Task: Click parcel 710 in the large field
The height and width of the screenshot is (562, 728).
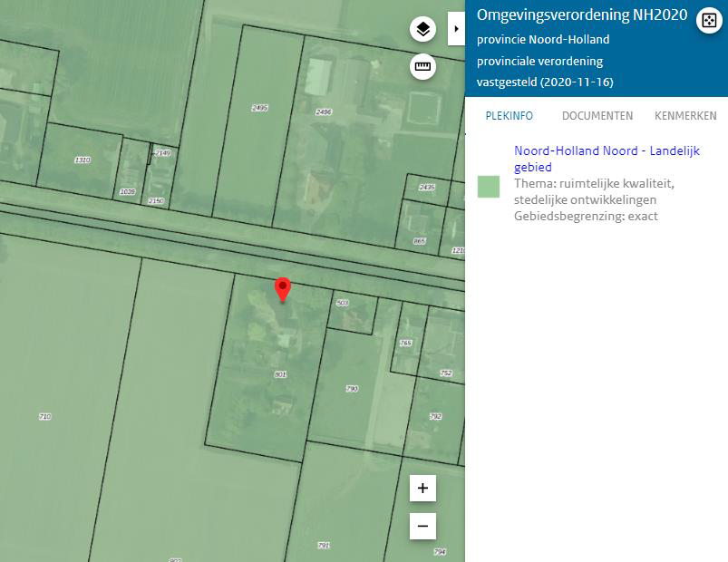Action: point(45,416)
